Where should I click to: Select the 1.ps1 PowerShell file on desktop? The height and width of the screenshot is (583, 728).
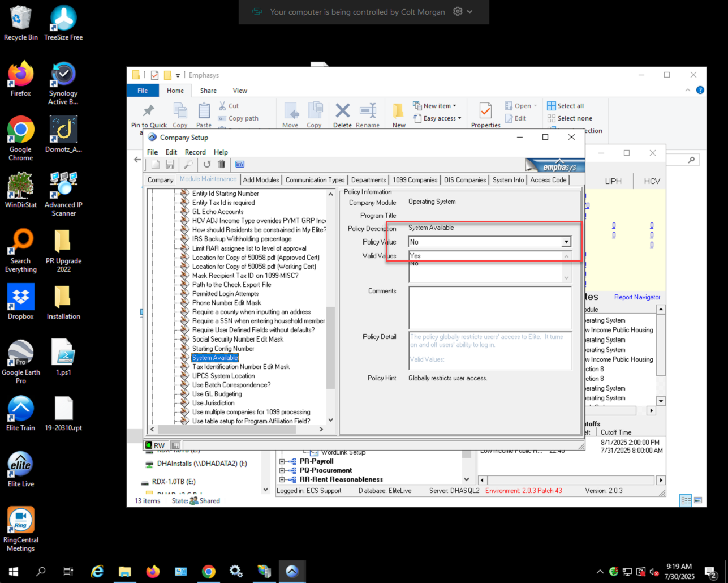(x=63, y=358)
